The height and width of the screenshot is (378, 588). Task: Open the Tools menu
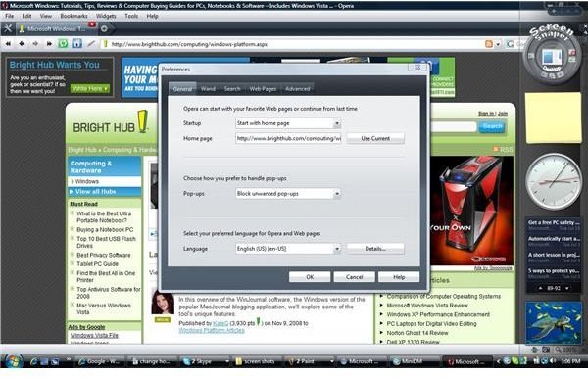point(131,16)
